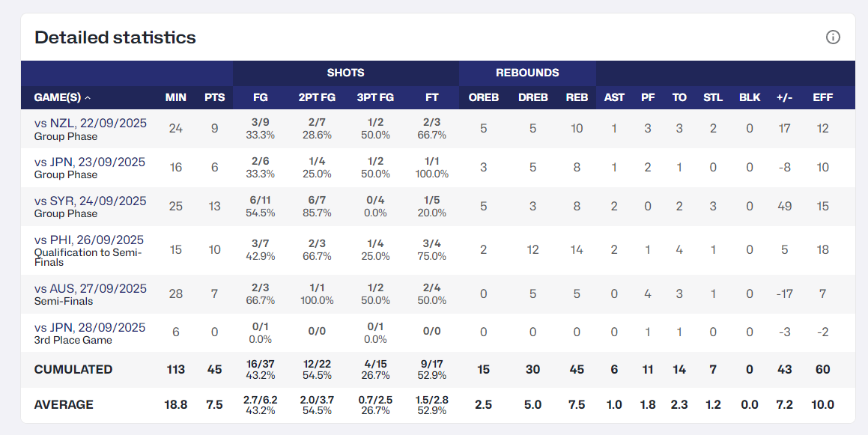Click the info icon beside Detailed statistics

tap(833, 37)
